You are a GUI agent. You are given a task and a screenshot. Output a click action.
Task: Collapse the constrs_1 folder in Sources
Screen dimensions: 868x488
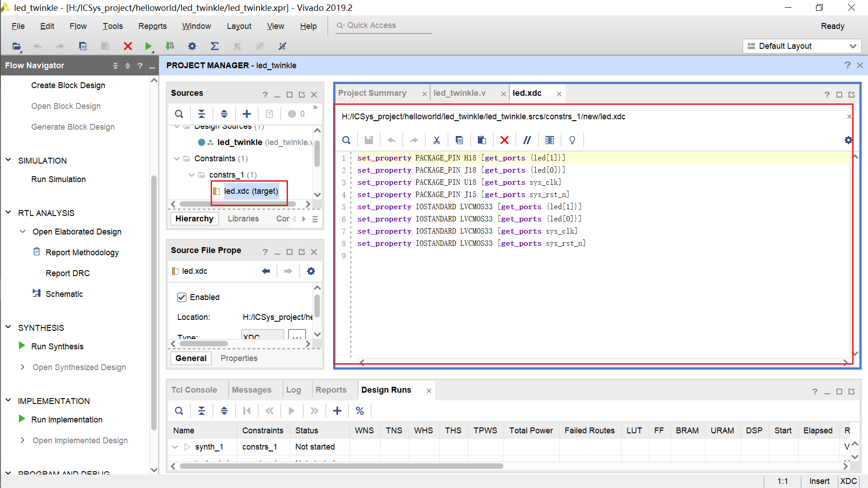tap(192, 175)
